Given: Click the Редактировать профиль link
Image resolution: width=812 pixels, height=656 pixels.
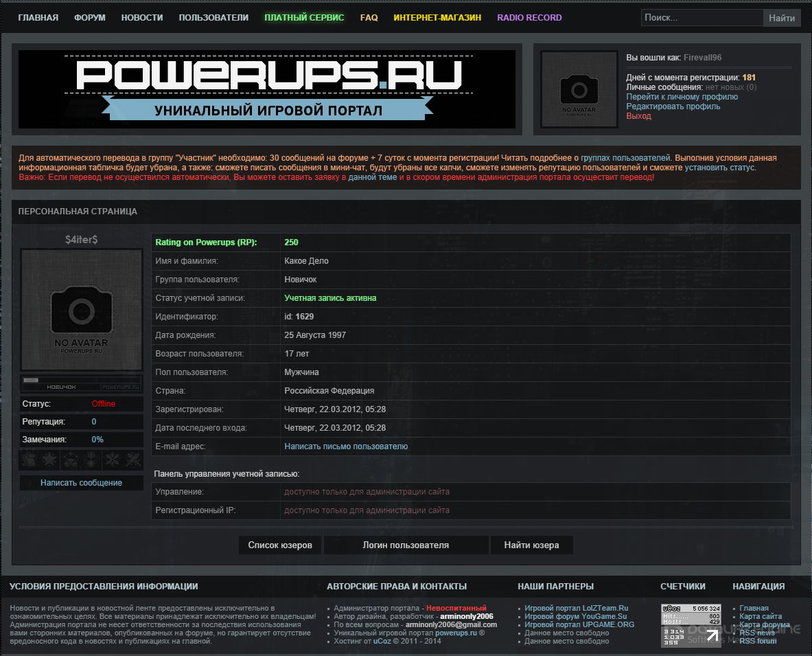Looking at the screenshot, I should (673, 106).
